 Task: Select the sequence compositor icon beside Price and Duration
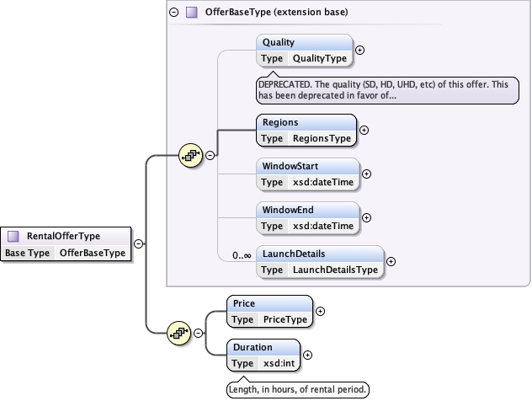pos(178,333)
